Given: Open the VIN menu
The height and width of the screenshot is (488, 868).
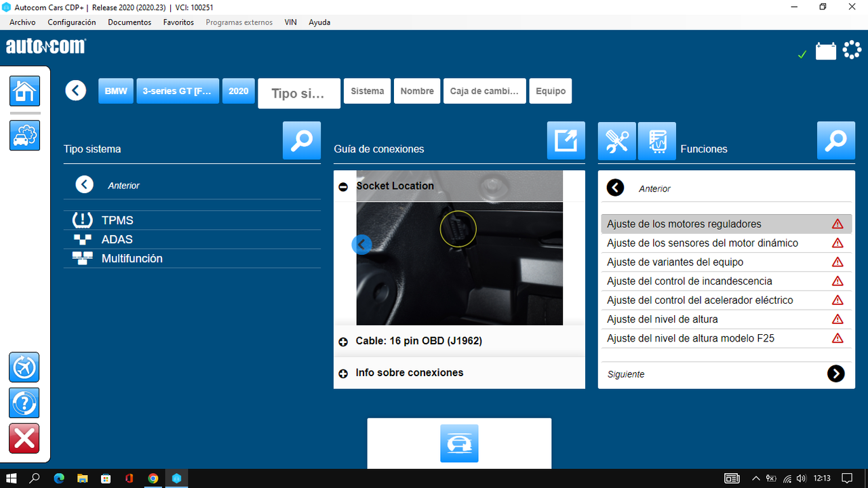Looking at the screenshot, I should coord(290,22).
